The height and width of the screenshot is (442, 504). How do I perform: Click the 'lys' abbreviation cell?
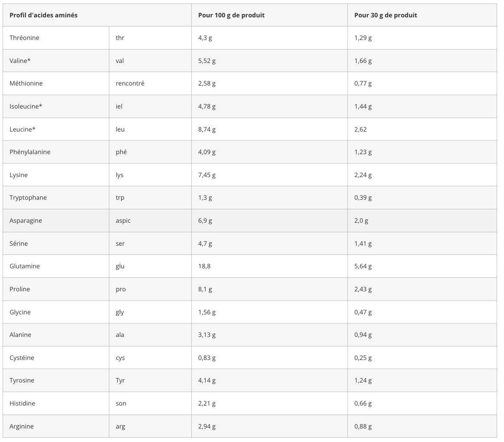pos(120,175)
